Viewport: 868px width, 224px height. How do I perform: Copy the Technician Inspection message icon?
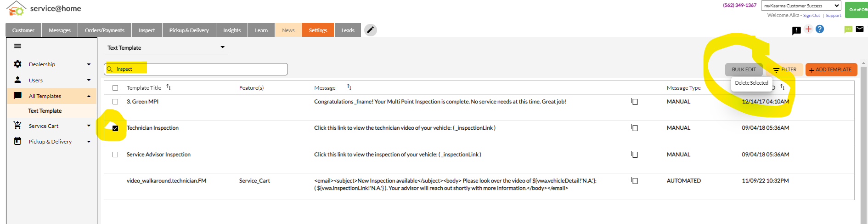[x=634, y=127]
